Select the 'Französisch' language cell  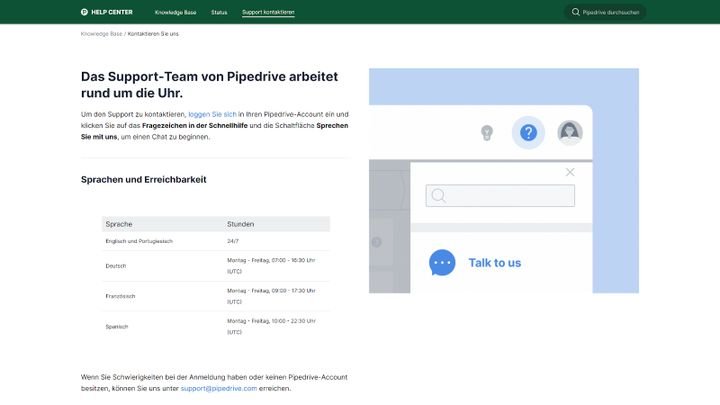tap(120, 296)
